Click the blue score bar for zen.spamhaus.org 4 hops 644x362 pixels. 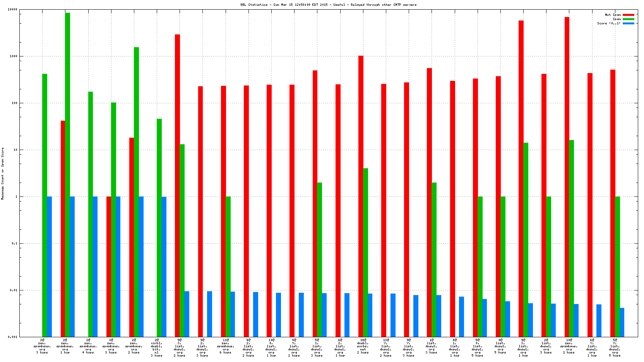tap(95, 266)
